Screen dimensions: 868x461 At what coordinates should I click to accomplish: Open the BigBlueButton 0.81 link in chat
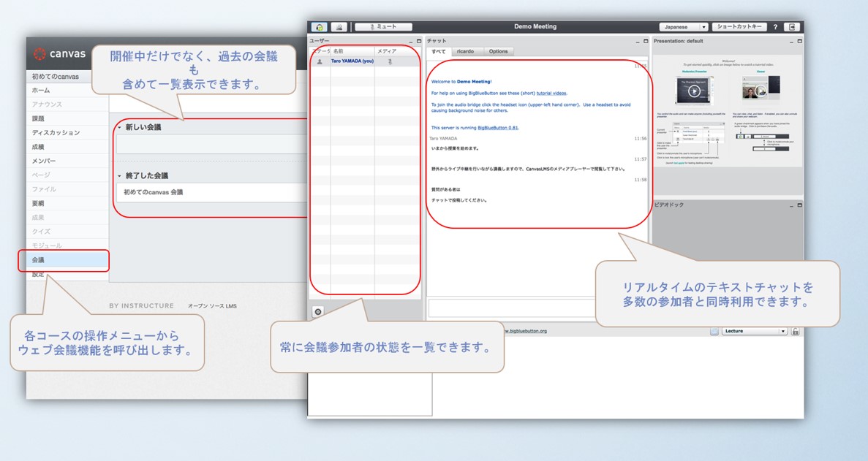(498, 128)
